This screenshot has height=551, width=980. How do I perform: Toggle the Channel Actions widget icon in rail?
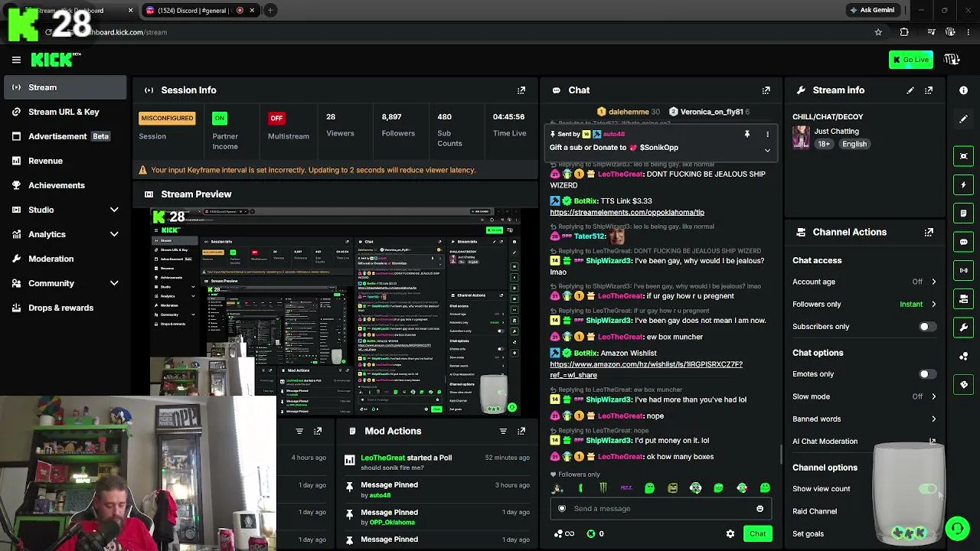pos(964,299)
